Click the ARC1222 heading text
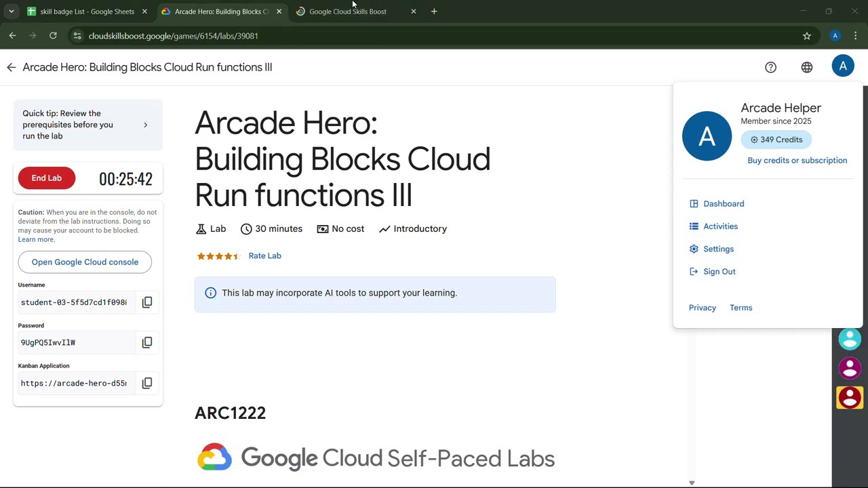 pos(230,413)
